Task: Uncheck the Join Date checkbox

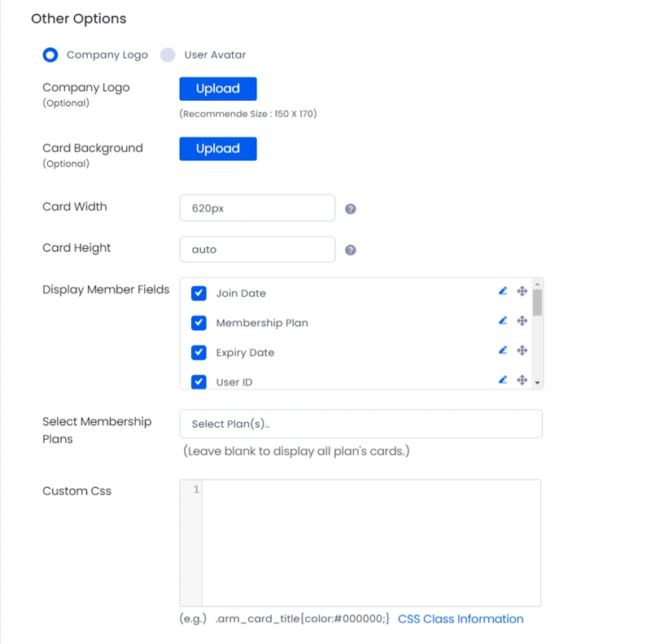Action: [199, 293]
